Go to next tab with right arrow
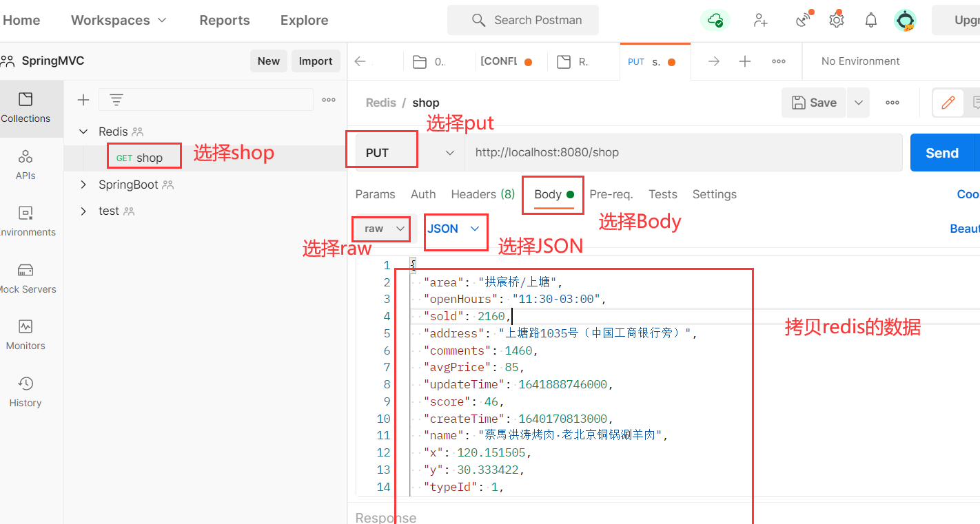The height and width of the screenshot is (524, 980). point(714,61)
